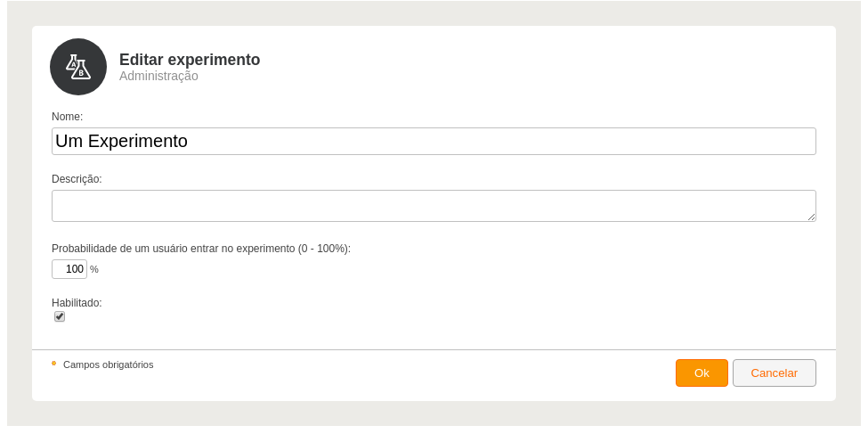Click the empty white area right of Habilitado

[442, 310]
